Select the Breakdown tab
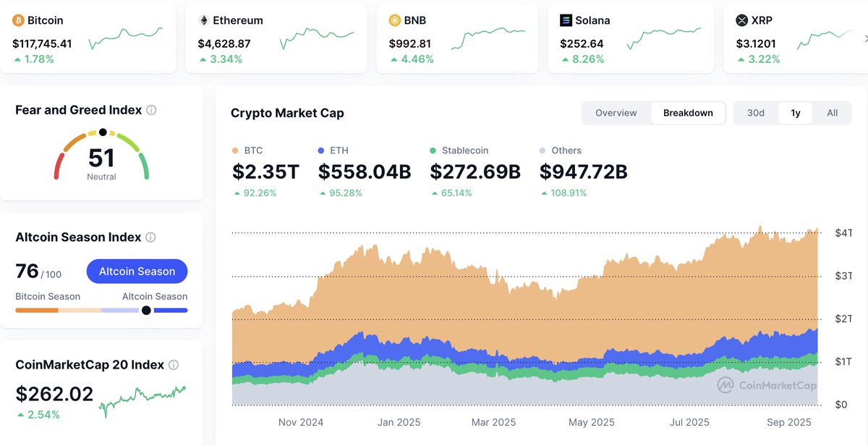Screen dimensions: 868x446 click(x=688, y=113)
